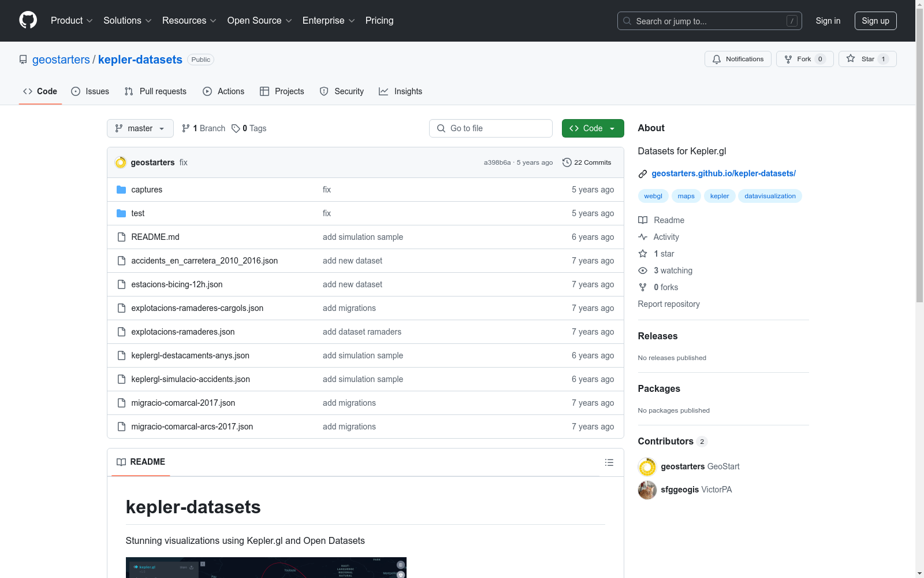Screen dimensions: 924x578
Task: Open the test folder icon
Action: coord(121,213)
